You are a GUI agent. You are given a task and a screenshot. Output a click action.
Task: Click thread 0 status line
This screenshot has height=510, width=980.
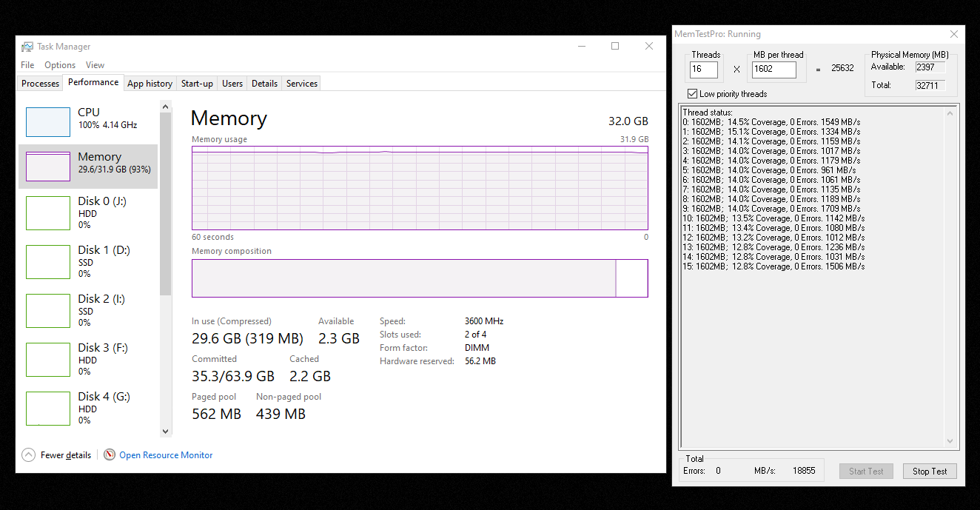pyautogui.click(x=771, y=122)
